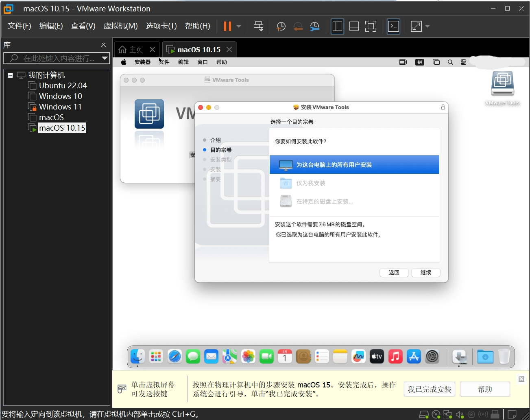Screen dimensions: 530x420
Task: Click the sound device status icon
Action: click(x=460, y=415)
